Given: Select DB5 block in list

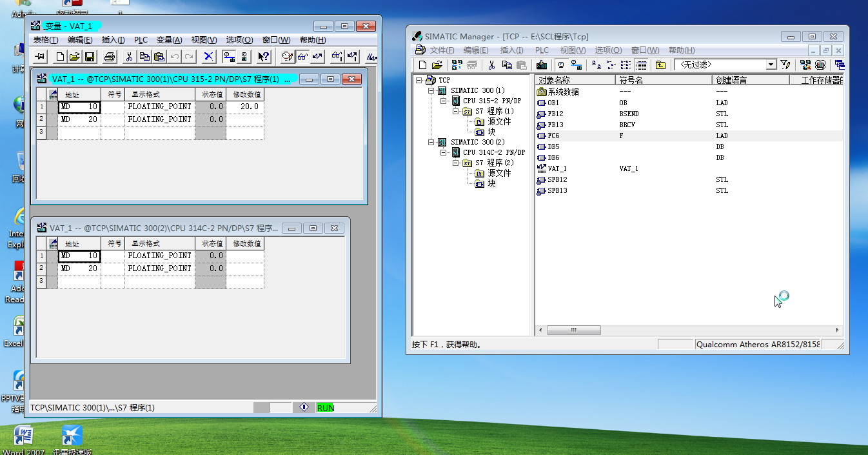Looking at the screenshot, I should click(553, 147).
